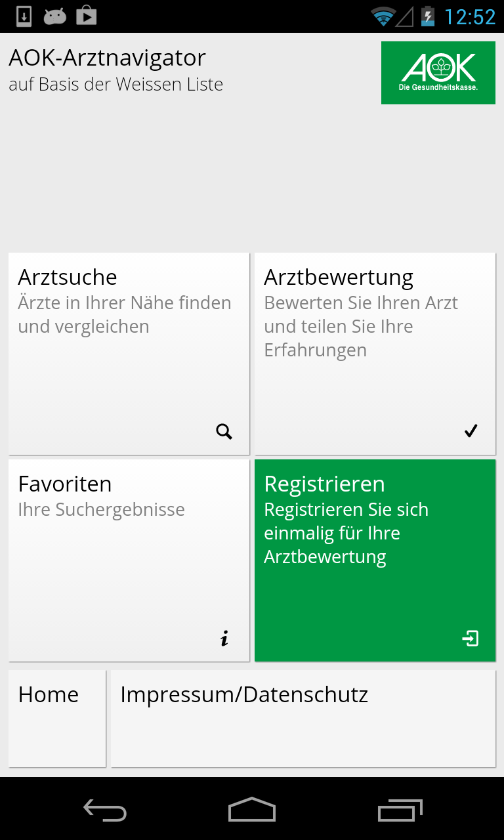
Task: Tap the AOK Die Gesundheitskasse logo
Action: [x=438, y=73]
